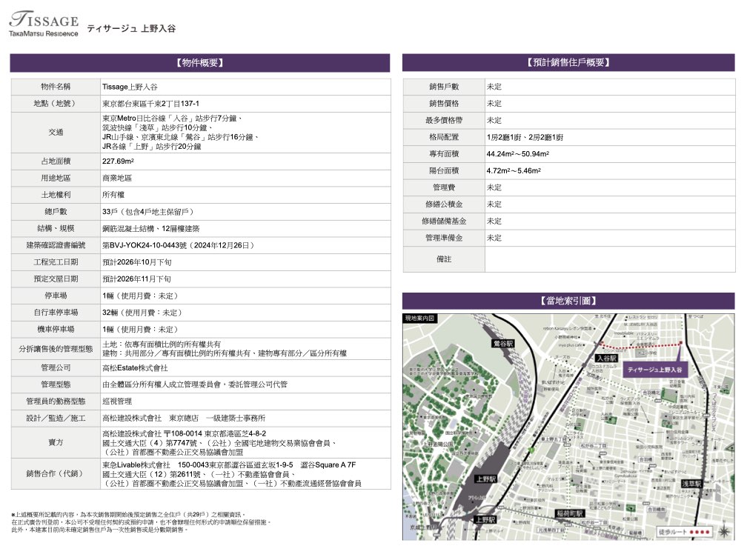Click the 分拆讓售後的管理型態 row label
Screen dimensions: 747x560
56,349
